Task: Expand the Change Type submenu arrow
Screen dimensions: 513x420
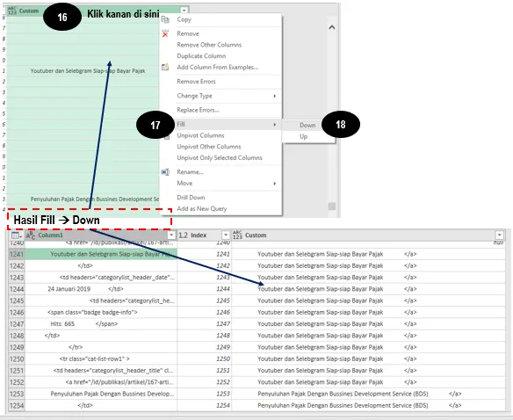Action: coord(274,96)
